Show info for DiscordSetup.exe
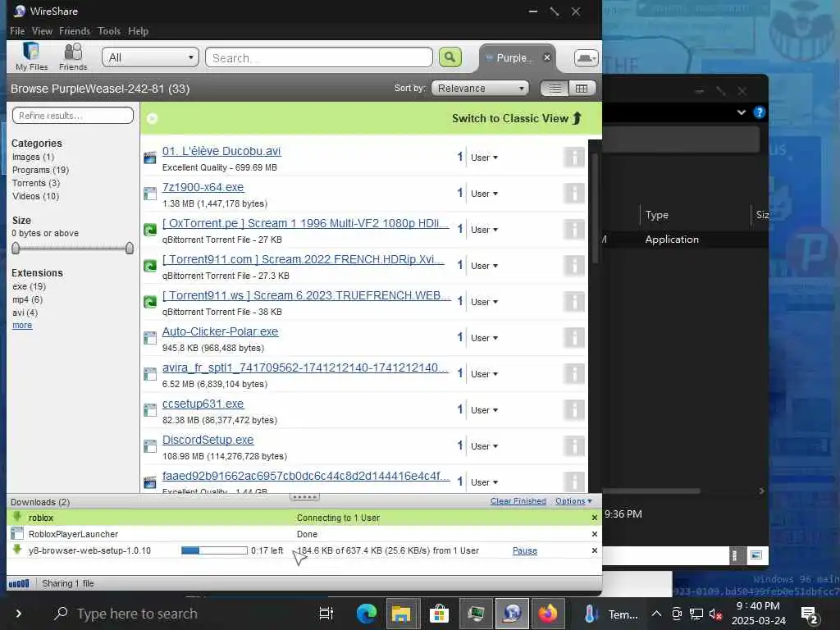840x630 pixels. [574, 445]
